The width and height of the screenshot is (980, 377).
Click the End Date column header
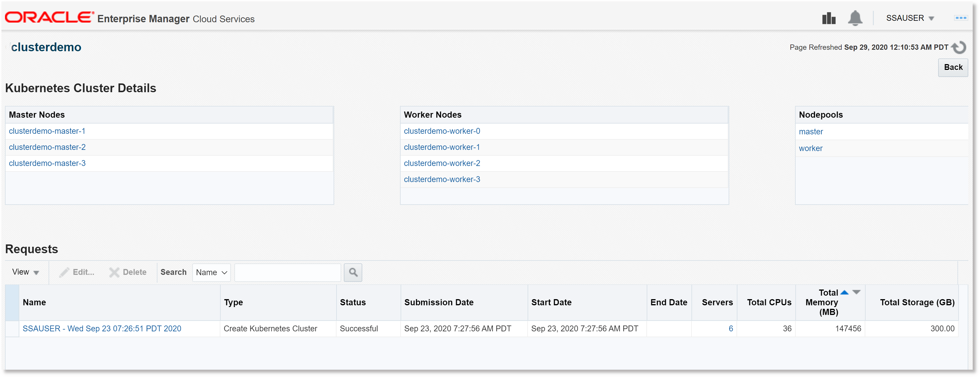669,302
